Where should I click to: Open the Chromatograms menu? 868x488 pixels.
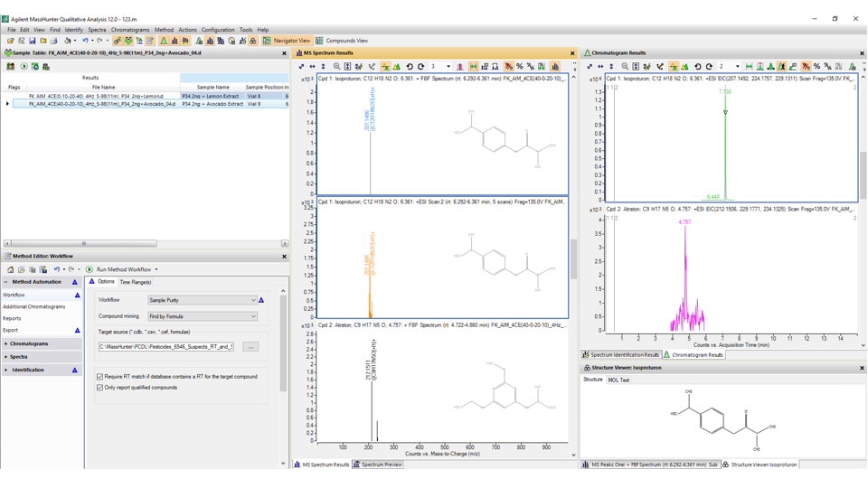click(130, 30)
